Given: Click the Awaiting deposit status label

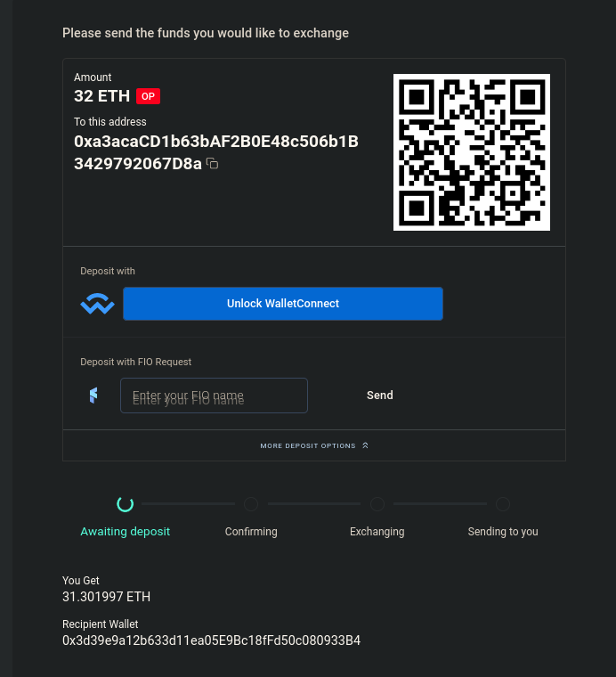Looking at the screenshot, I should (x=126, y=532).
